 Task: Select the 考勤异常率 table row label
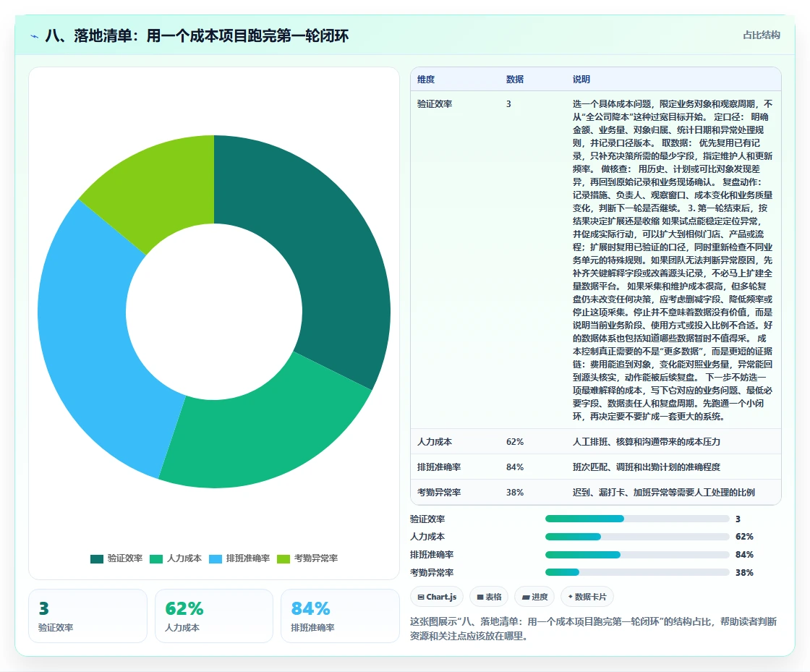coord(438,493)
